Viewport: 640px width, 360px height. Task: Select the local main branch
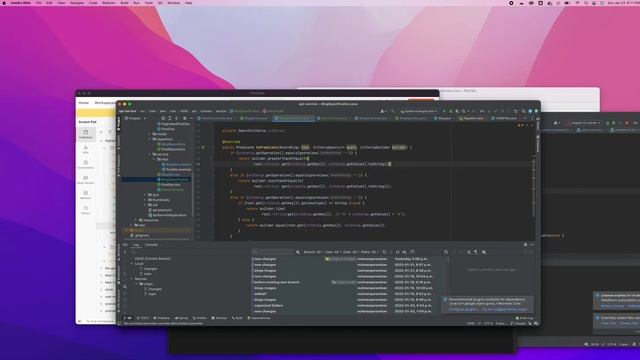click(148, 274)
